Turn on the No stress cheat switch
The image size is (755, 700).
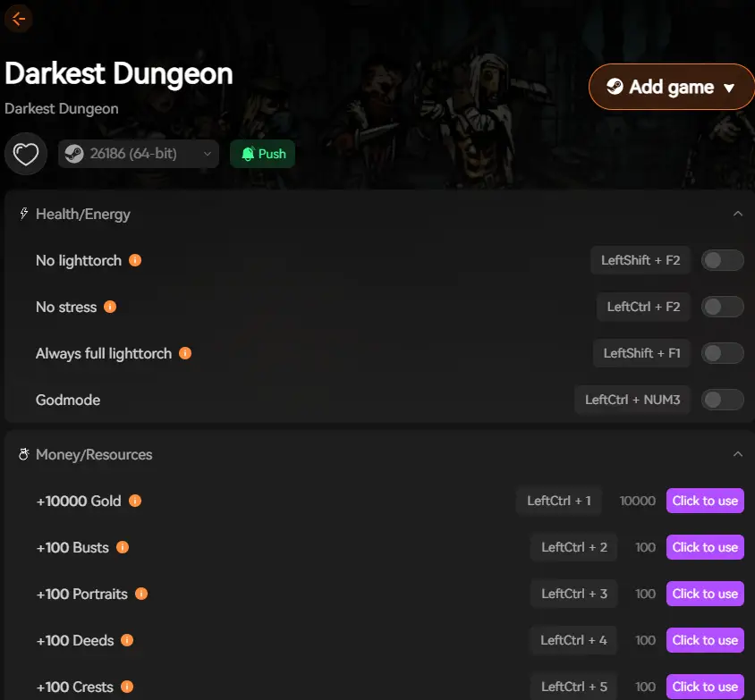click(x=722, y=307)
